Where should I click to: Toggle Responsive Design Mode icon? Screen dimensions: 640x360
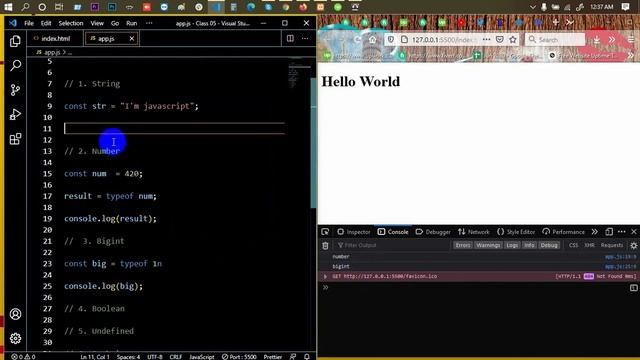609,232
